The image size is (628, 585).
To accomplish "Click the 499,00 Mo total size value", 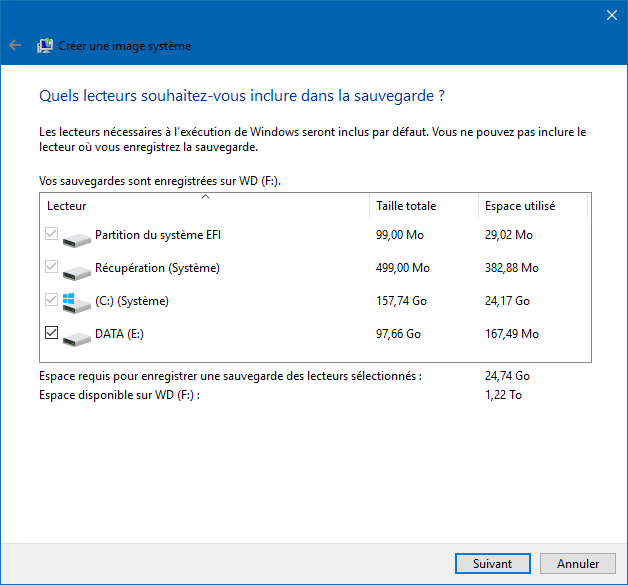I will tap(403, 267).
